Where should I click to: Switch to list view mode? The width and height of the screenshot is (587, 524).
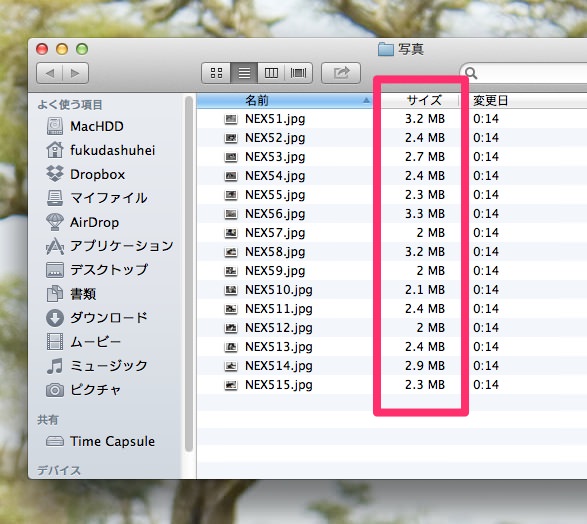pyautogui.click(x=244, y=73)
